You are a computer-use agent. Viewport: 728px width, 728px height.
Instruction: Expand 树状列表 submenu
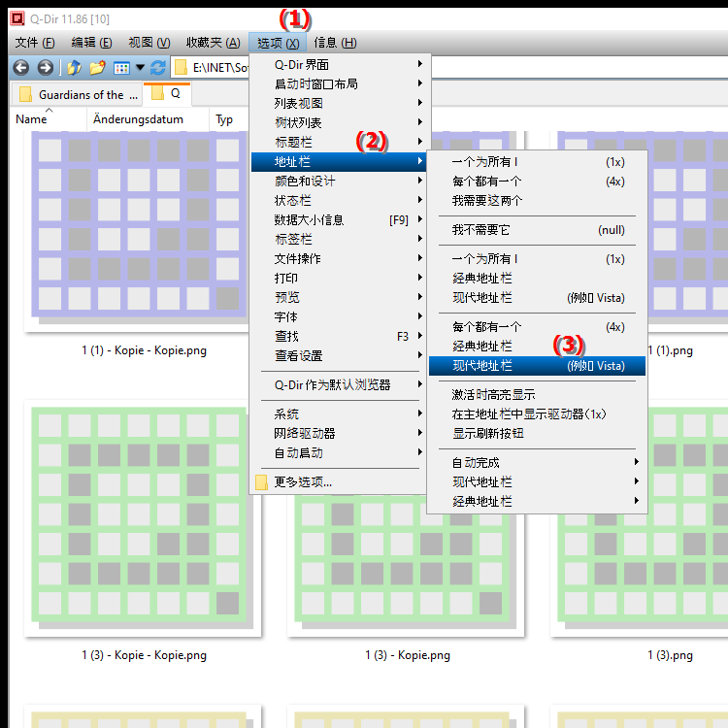340,122
